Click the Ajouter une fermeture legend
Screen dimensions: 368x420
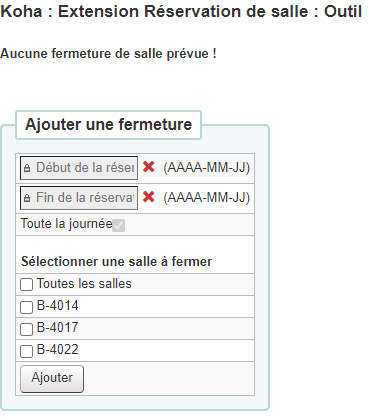[x=109, y=124]
